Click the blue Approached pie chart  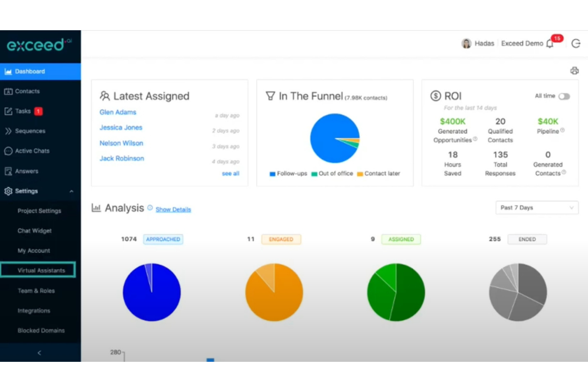(152, 292)
